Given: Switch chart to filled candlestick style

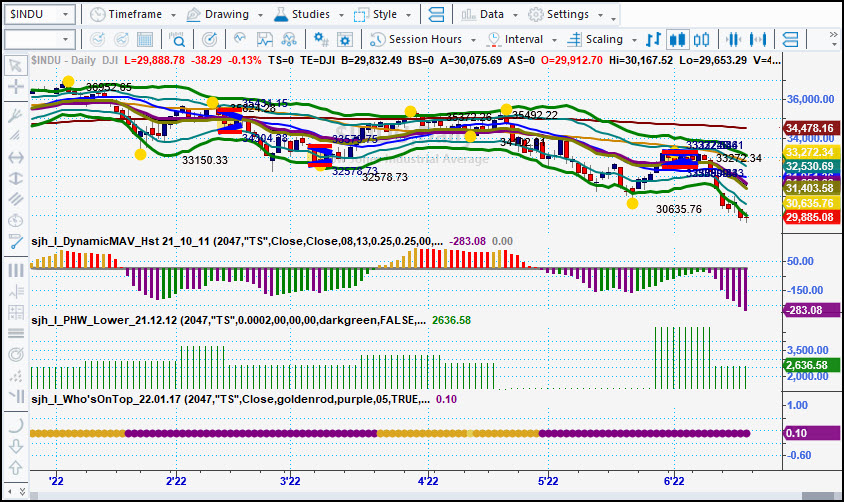Looking at the screenshot, I should coord(678,39).
